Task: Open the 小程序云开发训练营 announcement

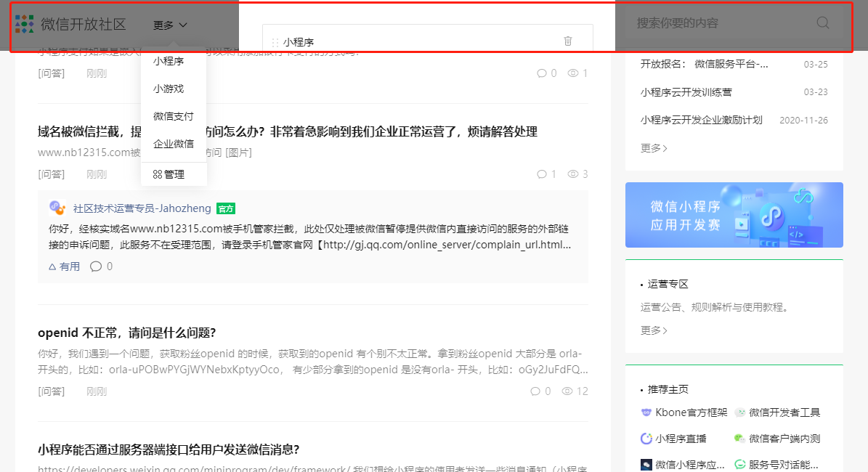Action: (x=686, y=92)
